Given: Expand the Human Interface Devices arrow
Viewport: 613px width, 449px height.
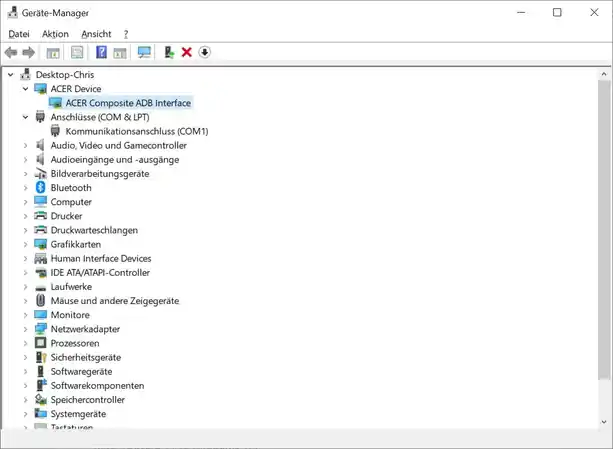Looking at the screenshot, I should [x=25, y=258].
